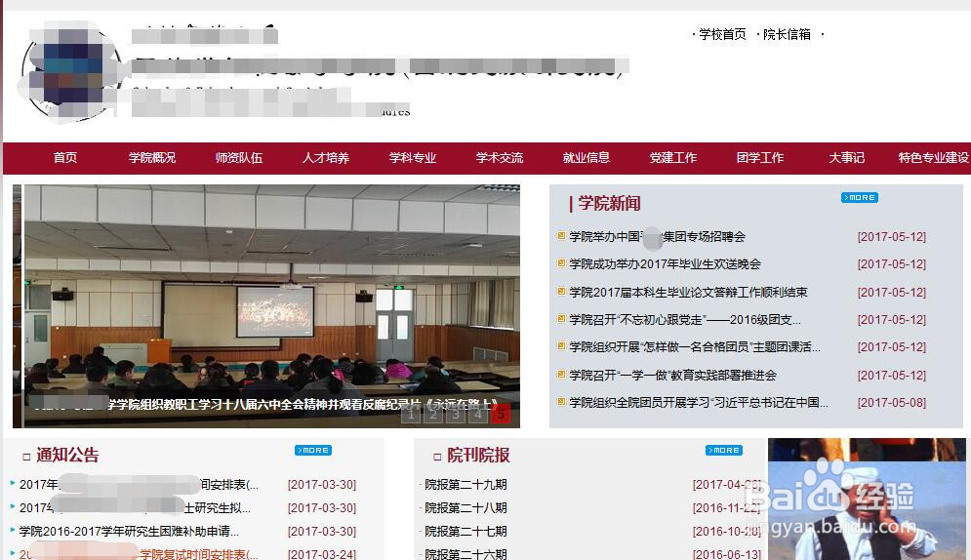Open news about 不忘初心跟党走 2016级团支
Image resolution: width=971 pixels, height=560 pixels.
point(685,320)
